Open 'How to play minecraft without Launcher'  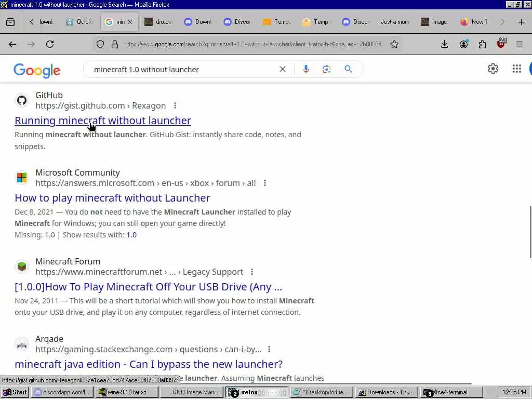[112, 198]
